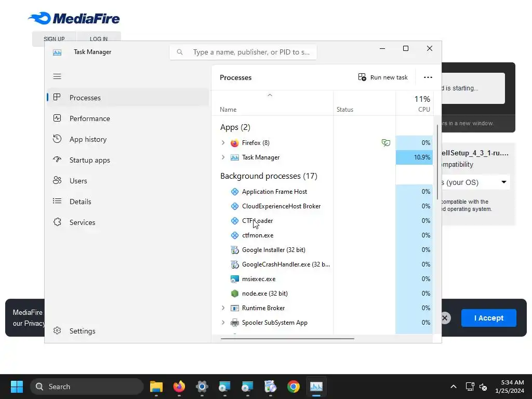This screenshot has height=399, width=532.
Task: Click the GoogleCrashHandler.exe icon
Action: pyautogui.click(x=234, y=264)
